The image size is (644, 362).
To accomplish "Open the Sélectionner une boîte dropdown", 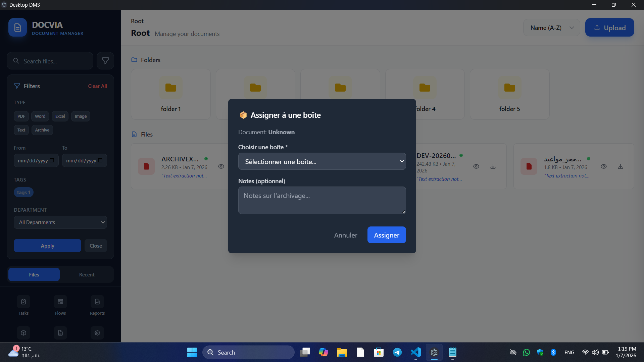I will [x=322, y=161].
